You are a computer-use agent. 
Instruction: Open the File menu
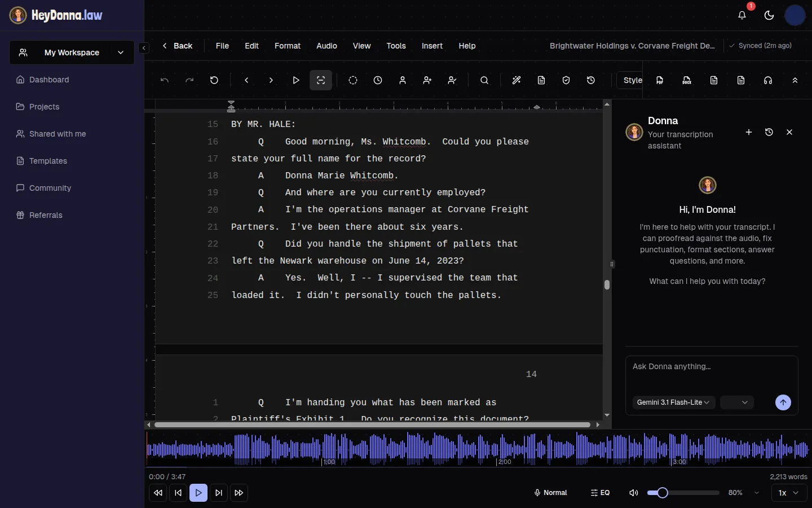click(222, 46)
